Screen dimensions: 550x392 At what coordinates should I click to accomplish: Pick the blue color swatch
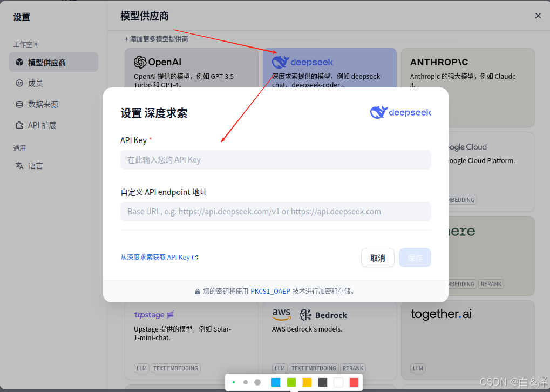[x=276, y=382]
